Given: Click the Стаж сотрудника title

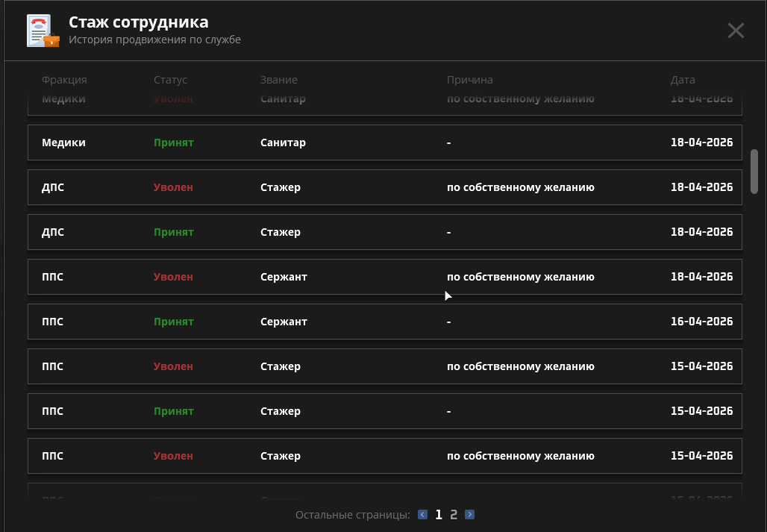Looking at the screenshot, I should (x=138, y=22).
